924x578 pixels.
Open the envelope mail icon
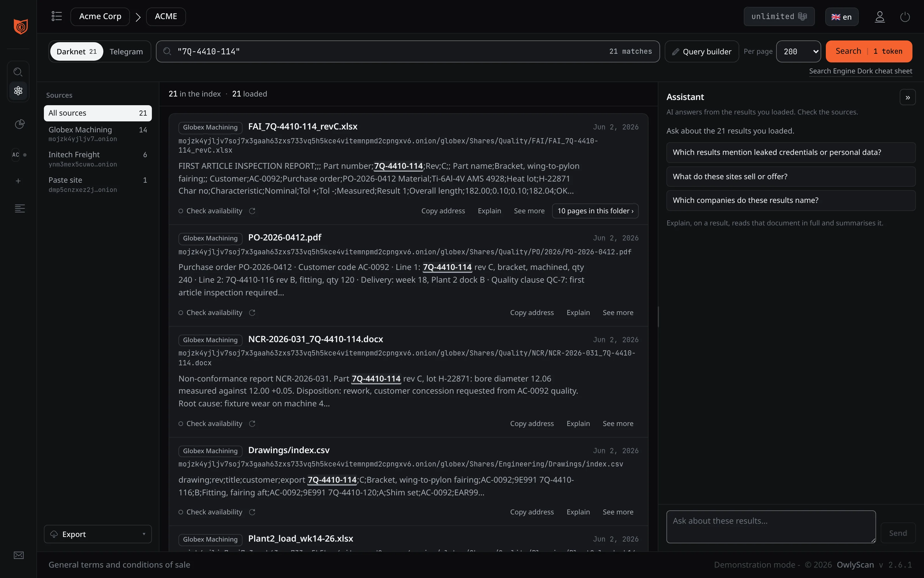19,555
